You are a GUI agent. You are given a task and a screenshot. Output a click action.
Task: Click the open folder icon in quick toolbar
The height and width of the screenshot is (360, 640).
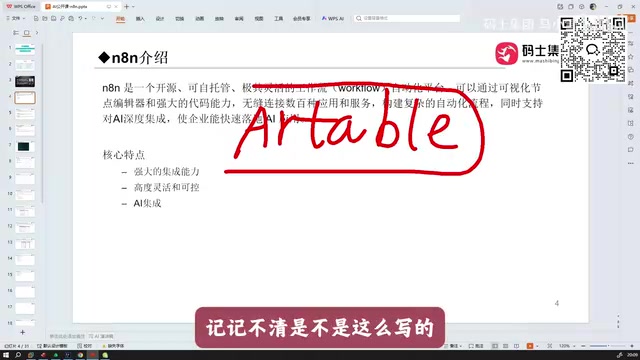click(x=44, y=18)
